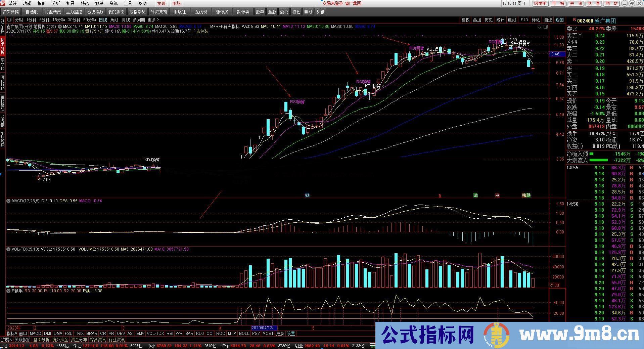Launch 闪电手 quick-trade from the title bar
This screenshot has height=349, width=644.
click(540, 4)
